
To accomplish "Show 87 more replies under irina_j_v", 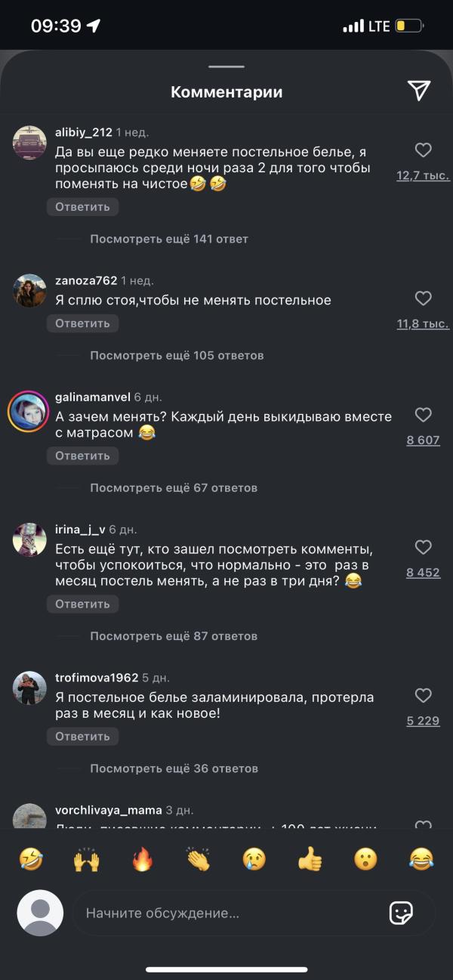I will (174, 636).
